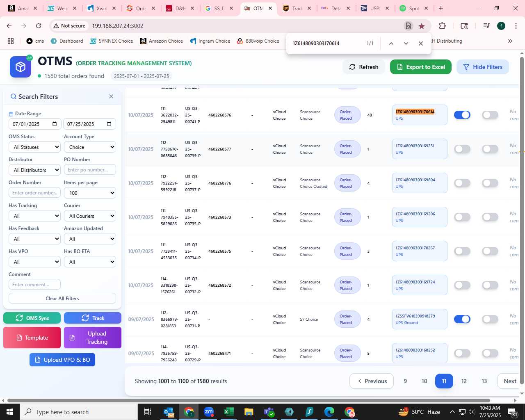This screenshot has width=525, height=420.
Task: Open Zoom from the taskbar
Action: [209, 412]
